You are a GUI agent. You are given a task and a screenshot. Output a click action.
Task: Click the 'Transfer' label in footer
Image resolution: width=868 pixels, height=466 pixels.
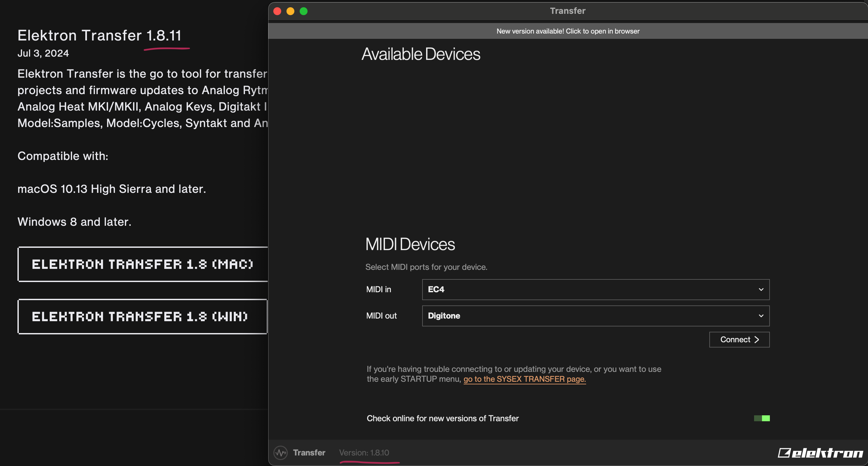[309, 453]
